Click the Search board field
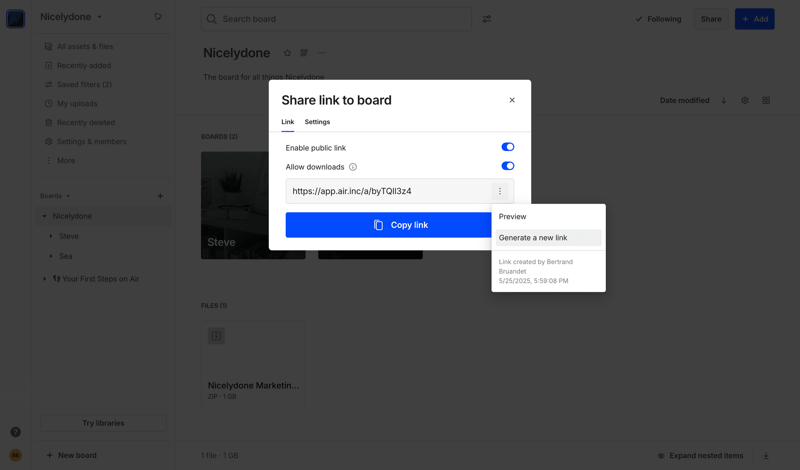The height and width of the screenshot is (470, 800). click(336, 19)
